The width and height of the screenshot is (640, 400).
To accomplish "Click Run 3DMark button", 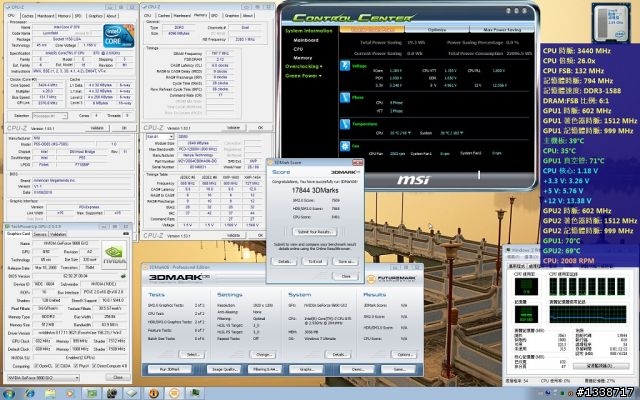I will (x=169, y=369).
